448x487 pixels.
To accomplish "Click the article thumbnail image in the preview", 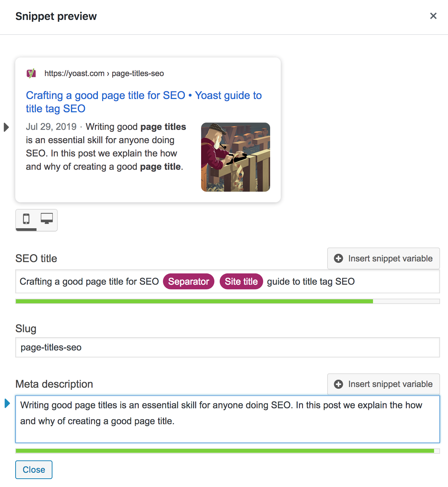I will (235, 157).
